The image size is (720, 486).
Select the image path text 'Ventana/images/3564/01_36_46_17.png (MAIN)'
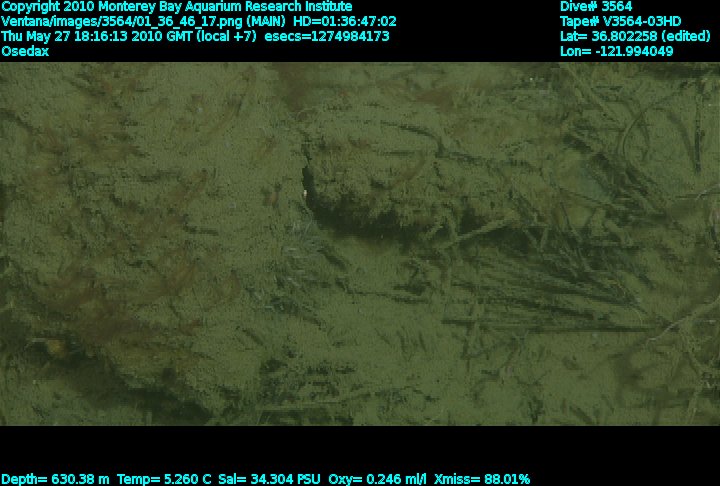click(143, 22)
